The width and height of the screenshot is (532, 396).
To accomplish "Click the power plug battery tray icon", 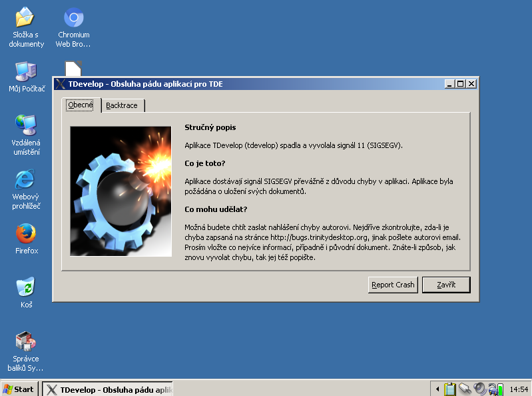I will tap(495, 389).
